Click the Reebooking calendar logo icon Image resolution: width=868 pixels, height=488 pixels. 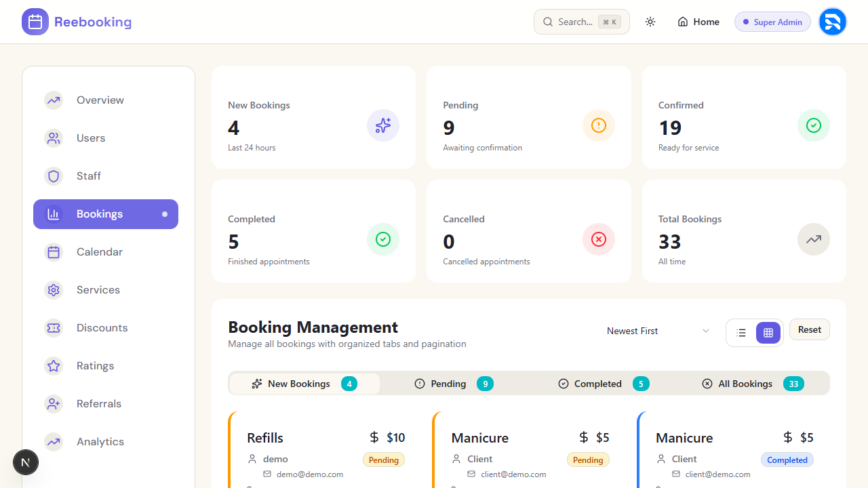[35, 22]
